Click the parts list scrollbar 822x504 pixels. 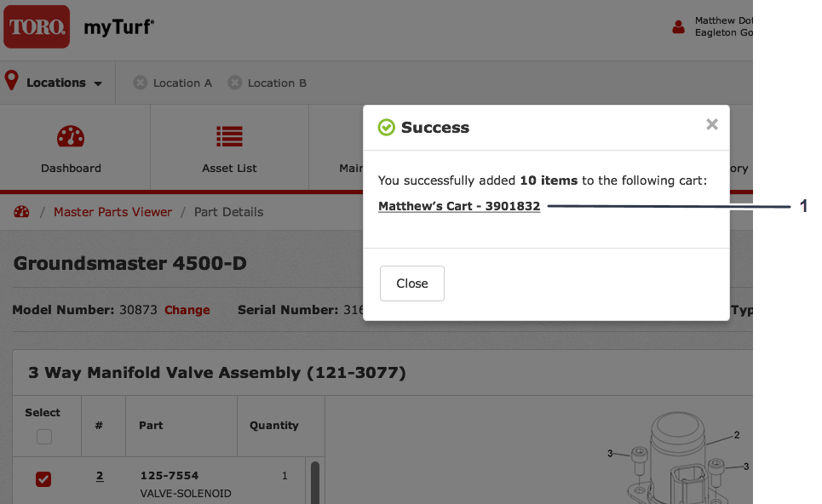(314, 481)
